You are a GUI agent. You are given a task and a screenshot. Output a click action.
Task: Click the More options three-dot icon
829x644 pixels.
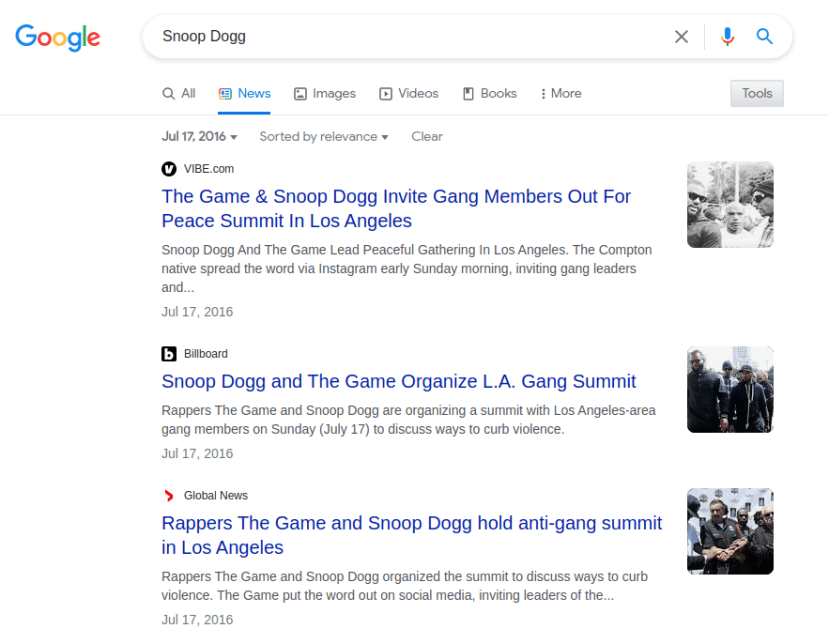[x=544, y=93]
